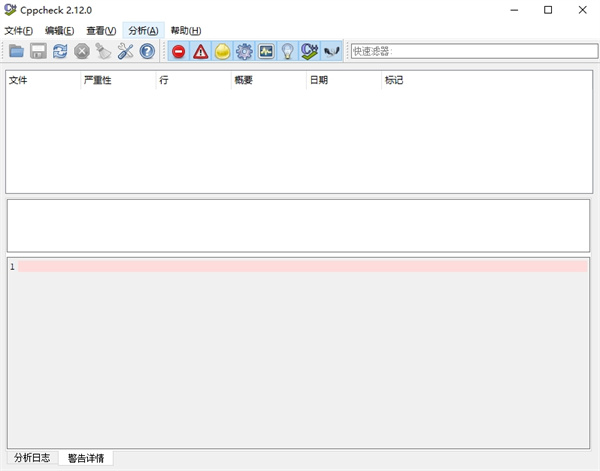Toggle the light bulb information filter icon

(x=288, y=51)
